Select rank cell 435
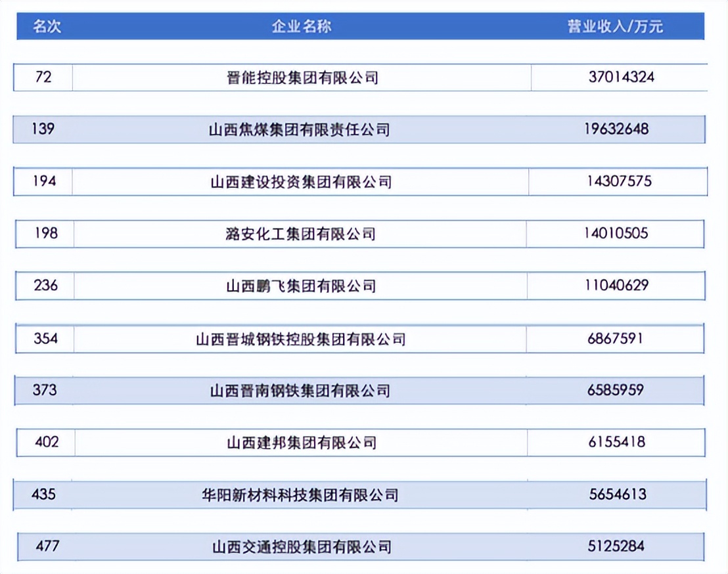The height and width of the screenshot is (574, 728). click(x=43, y=495)
